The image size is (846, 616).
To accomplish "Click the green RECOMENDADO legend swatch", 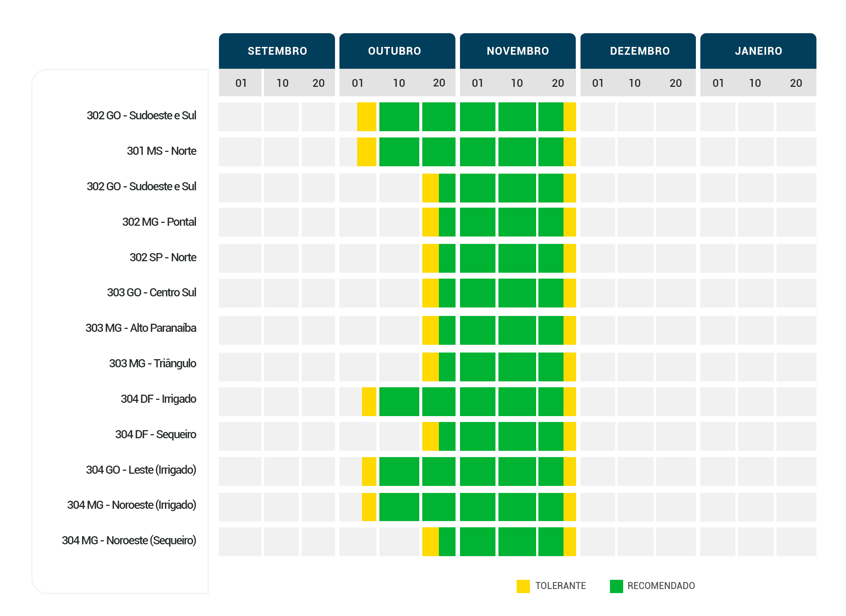I will point(616,586).
